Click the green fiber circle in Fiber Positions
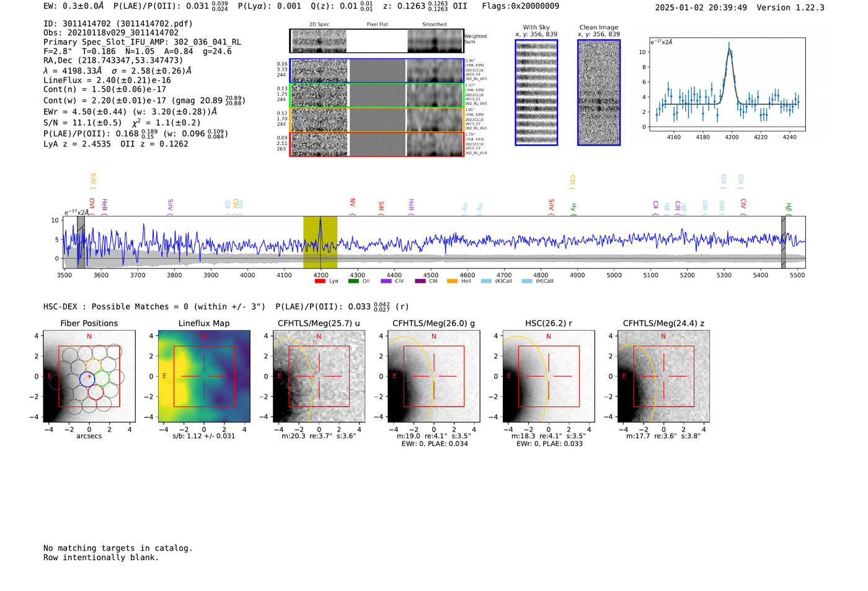Image resolution: width=868 pixels, height=591 pixels. (102, 377)
